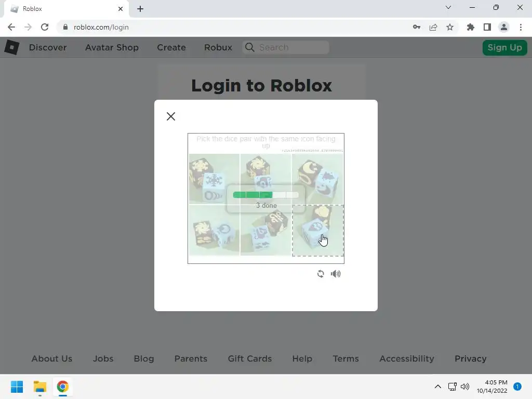Open the Robux page
The width and height of the screenshot is (532, 399).
pos(218,47)
